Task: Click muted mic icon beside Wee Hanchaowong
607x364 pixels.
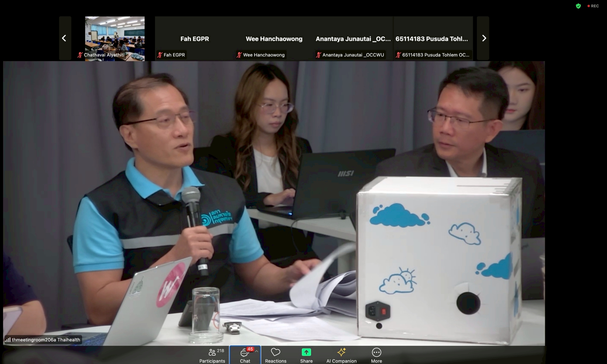Action: tap(239, 55)
